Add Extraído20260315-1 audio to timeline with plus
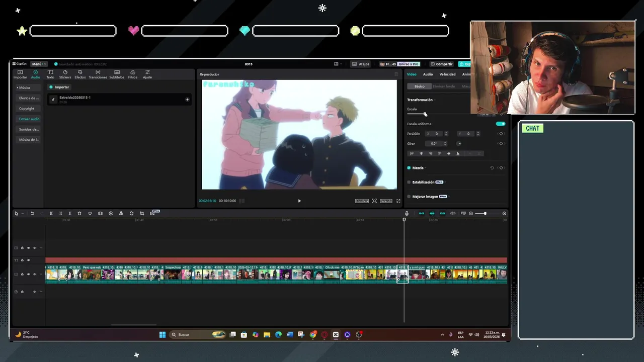This screenshot has width=644, height=362. pos(187,100)
